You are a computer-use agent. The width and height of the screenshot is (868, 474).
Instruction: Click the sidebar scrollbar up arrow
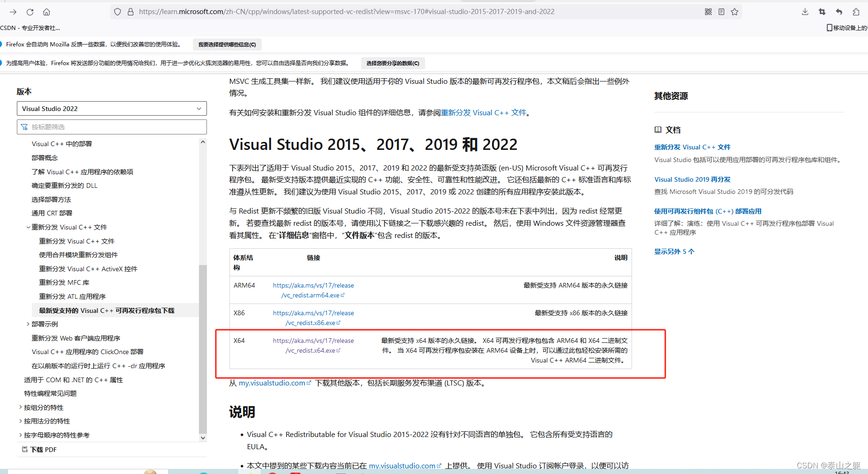click(203, 142)
